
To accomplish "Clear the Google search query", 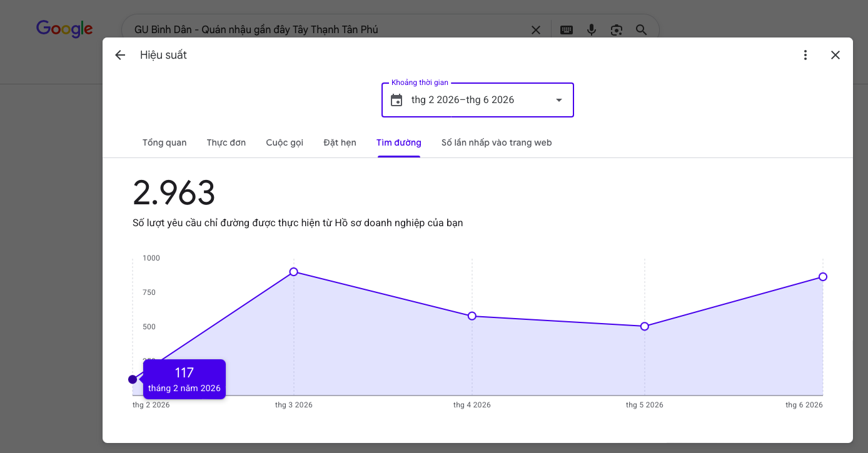I will tap(536, 30).
